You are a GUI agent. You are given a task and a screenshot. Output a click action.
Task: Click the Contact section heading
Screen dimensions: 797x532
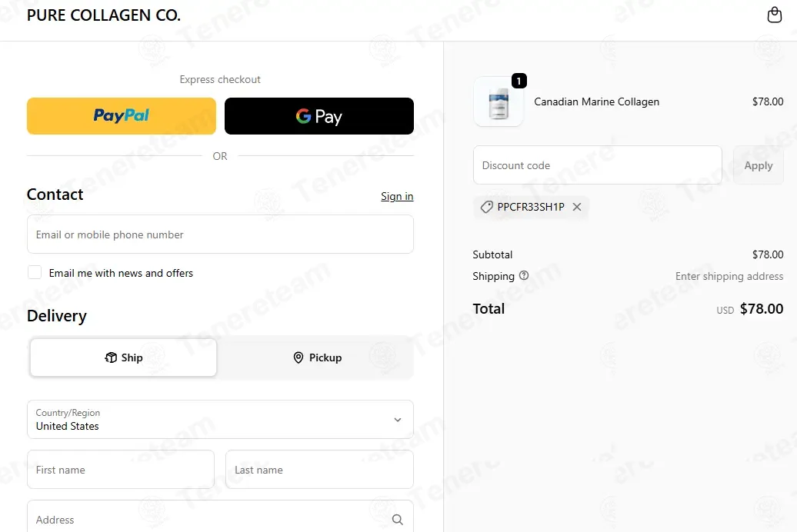point(55,195)
